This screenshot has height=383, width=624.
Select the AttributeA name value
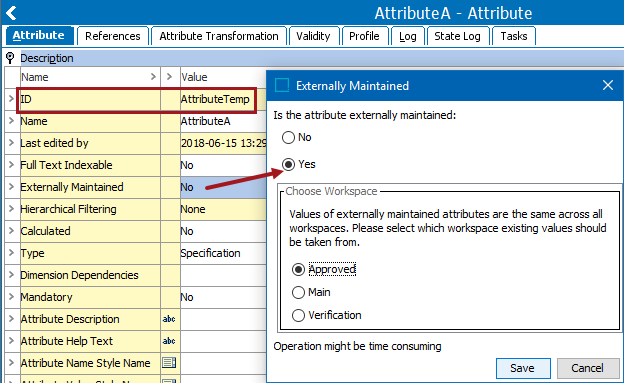pyautogui.click(x=205, y=121)
